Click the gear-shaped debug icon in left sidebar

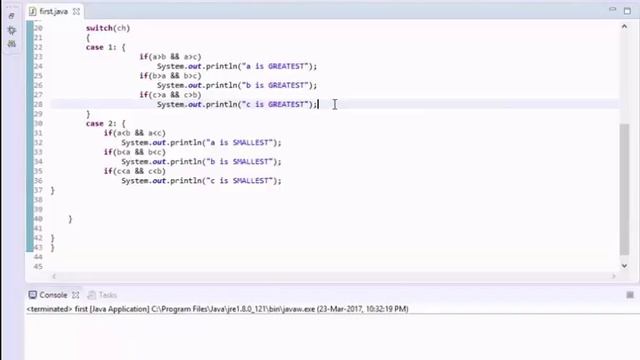(11, 30)
